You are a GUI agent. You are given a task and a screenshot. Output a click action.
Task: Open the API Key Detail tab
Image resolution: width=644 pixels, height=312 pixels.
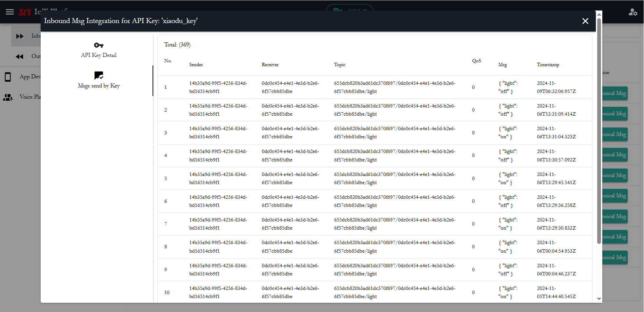pos(99,50)
